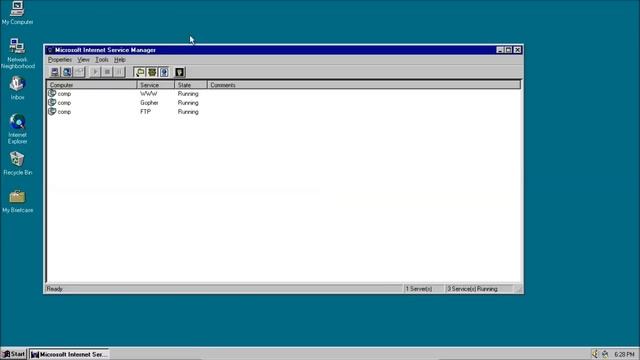Select the My Computer desktop icon

click(17, 13)
